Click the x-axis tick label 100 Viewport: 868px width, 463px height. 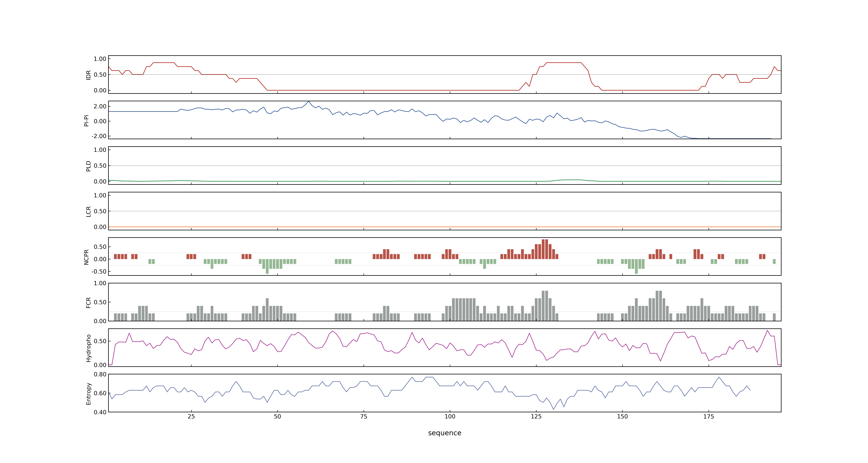click(x=450, y=416)
